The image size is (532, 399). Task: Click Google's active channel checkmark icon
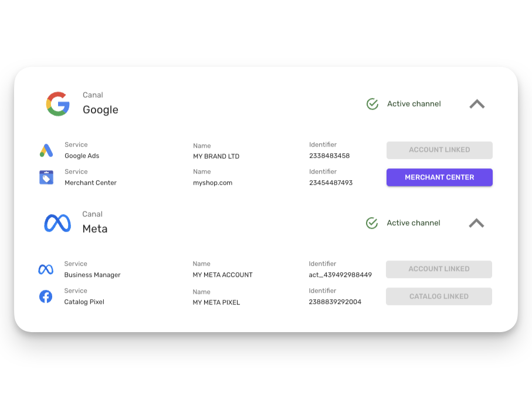click(x=372, y=104)
